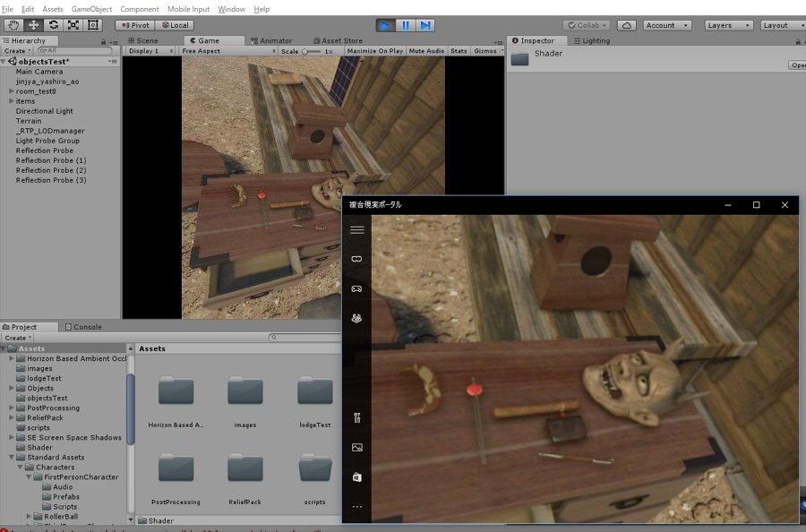Click the controller icon in Mixed Reality Portal sidebar

point(357,288)
